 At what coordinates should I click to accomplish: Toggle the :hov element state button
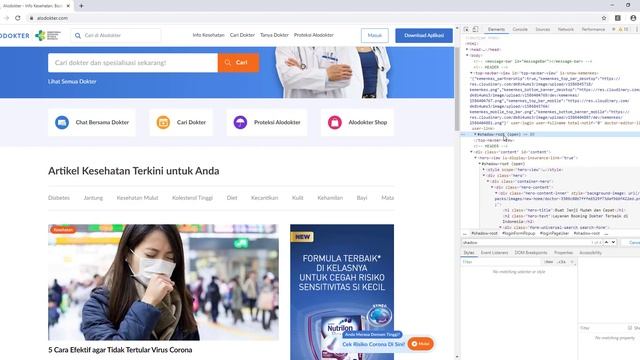coord(549,262)
